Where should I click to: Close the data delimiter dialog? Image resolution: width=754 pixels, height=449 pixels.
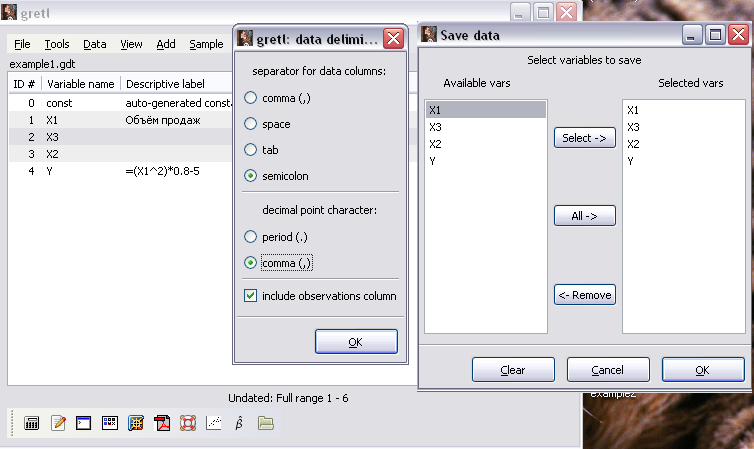point(393,38)
